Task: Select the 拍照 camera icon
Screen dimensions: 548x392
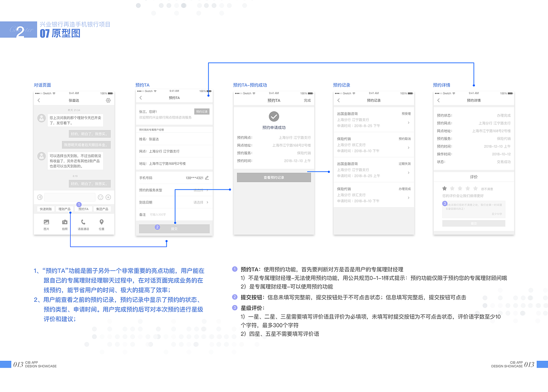Action: coord(65,222)
